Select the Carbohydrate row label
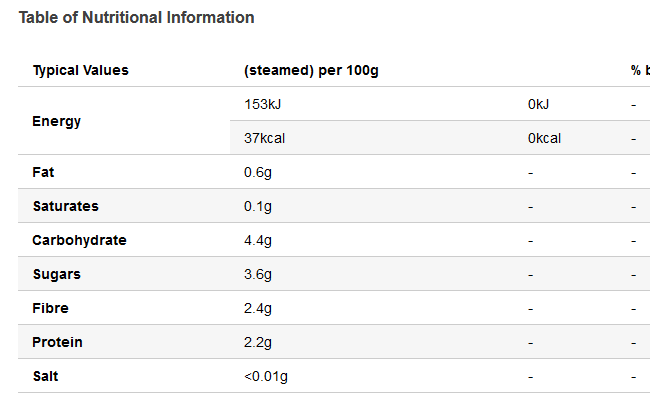Screen dimensions: 650x415 pyautogui.click(x=80, y=240)
